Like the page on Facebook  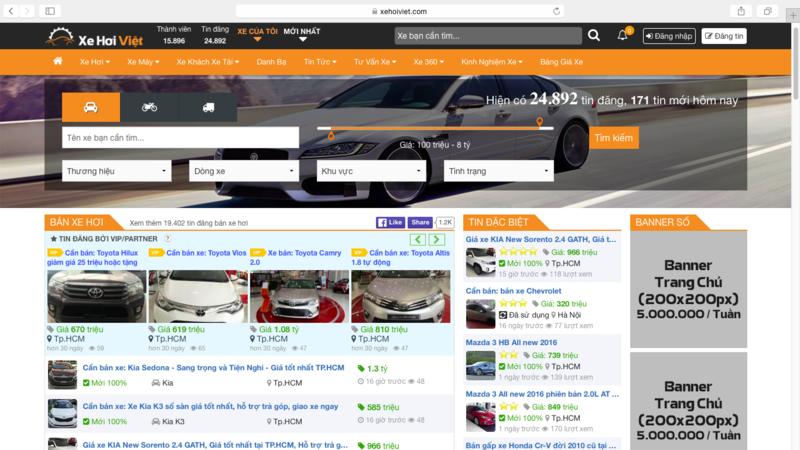click(x=390, y=222)
